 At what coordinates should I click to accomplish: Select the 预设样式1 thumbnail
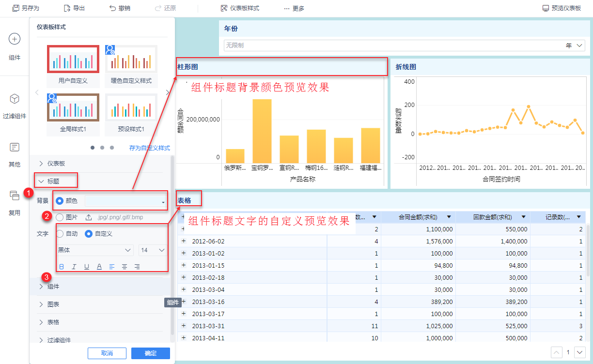[131, 107]
